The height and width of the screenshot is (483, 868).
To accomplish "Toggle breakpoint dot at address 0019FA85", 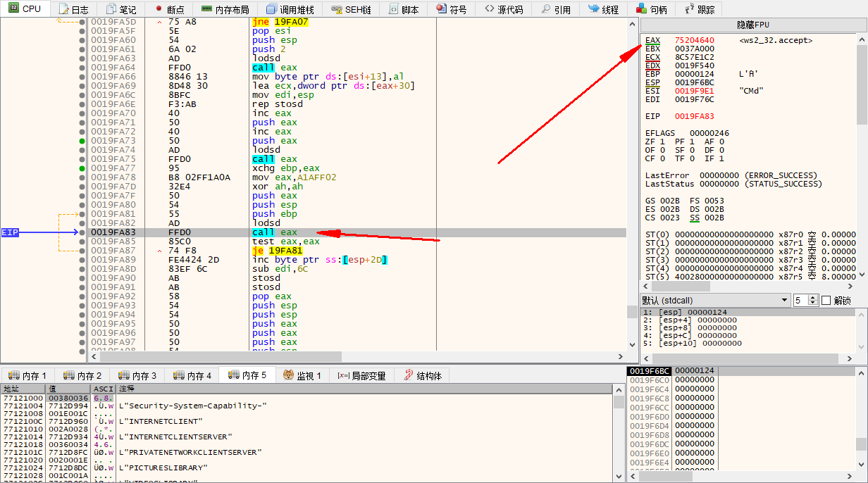I will [x=82, y=241].
